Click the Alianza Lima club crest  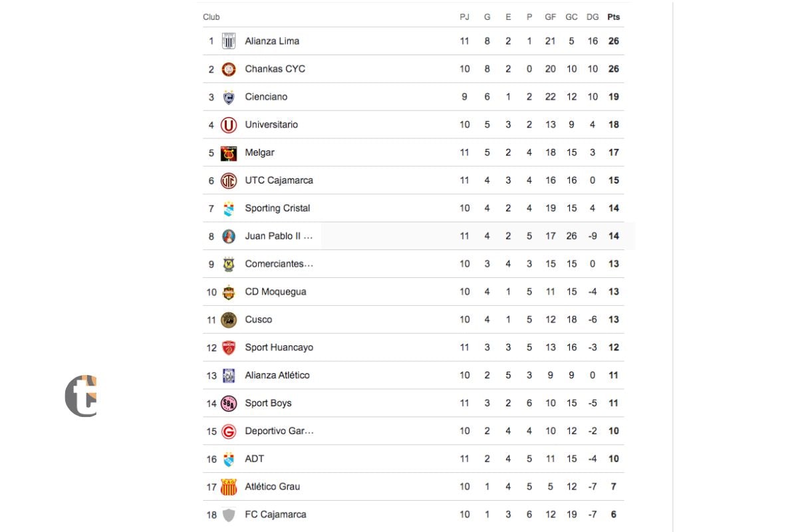tap(228, 41)
